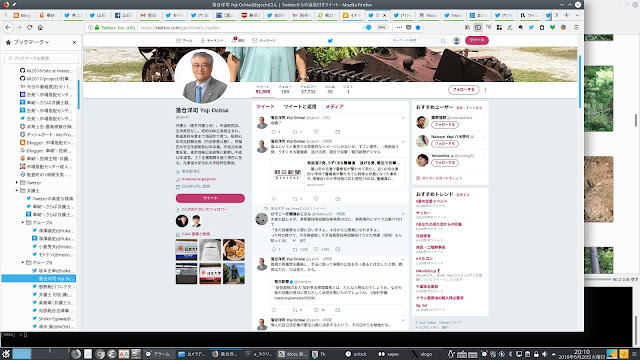
Task: Select the ツイート timeline tab
Action: tap(265, 107)
